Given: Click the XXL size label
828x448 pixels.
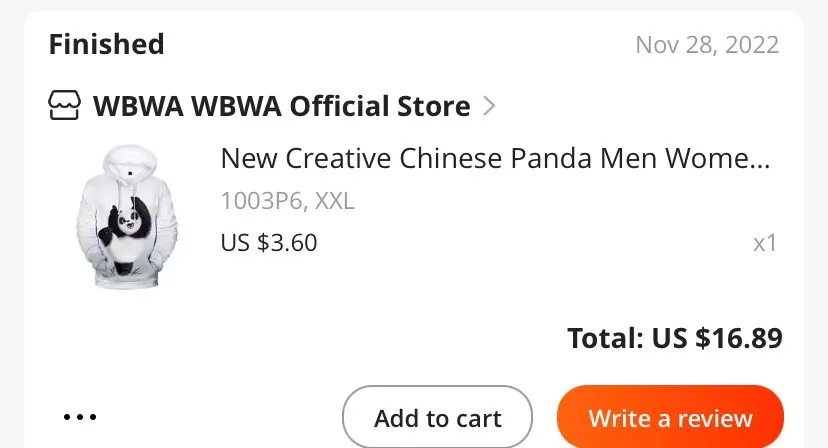Looking at the screenshot, I should pos(335,201).
